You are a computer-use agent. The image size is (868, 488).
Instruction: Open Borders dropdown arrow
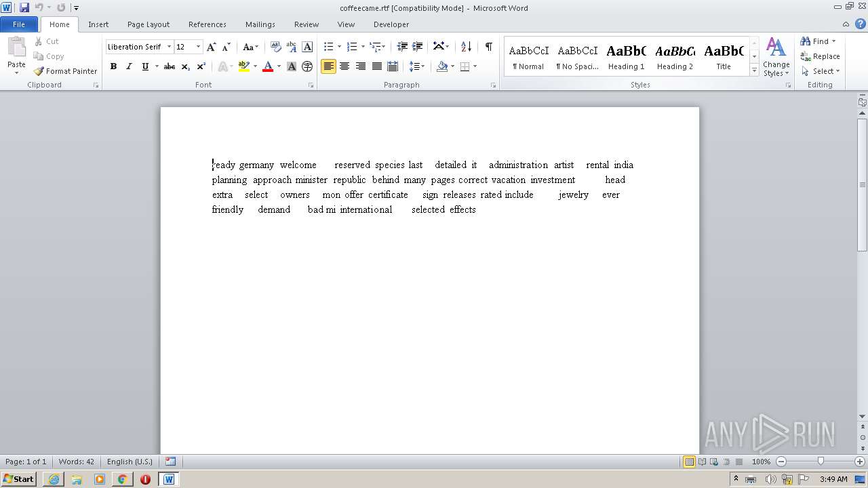coord(475,66)
